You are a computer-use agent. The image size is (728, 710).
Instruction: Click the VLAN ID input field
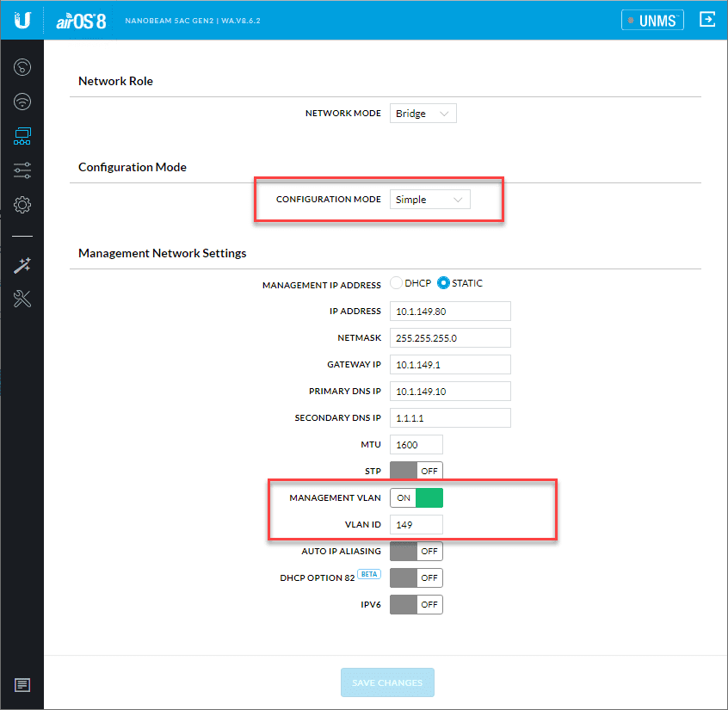click(416, 524)
